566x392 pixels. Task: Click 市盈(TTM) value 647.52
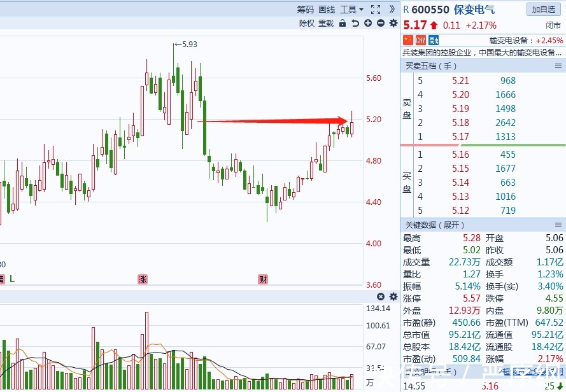click(x=548, y=323)
